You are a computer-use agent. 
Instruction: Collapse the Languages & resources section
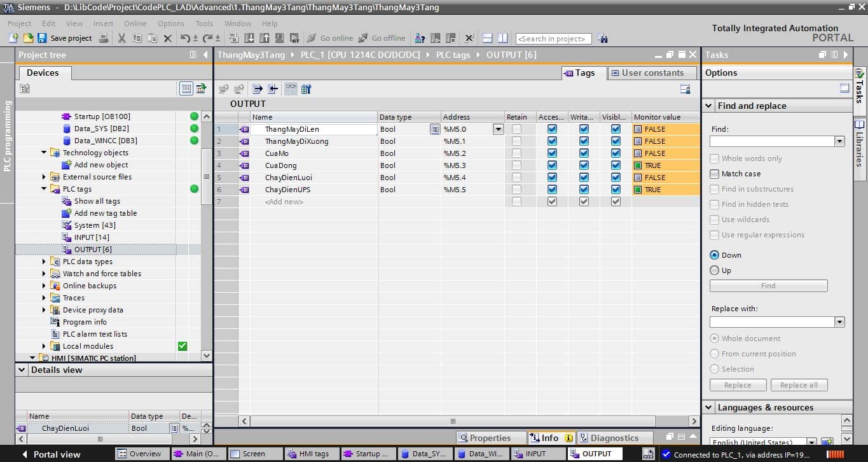click(x=709, y=407)
